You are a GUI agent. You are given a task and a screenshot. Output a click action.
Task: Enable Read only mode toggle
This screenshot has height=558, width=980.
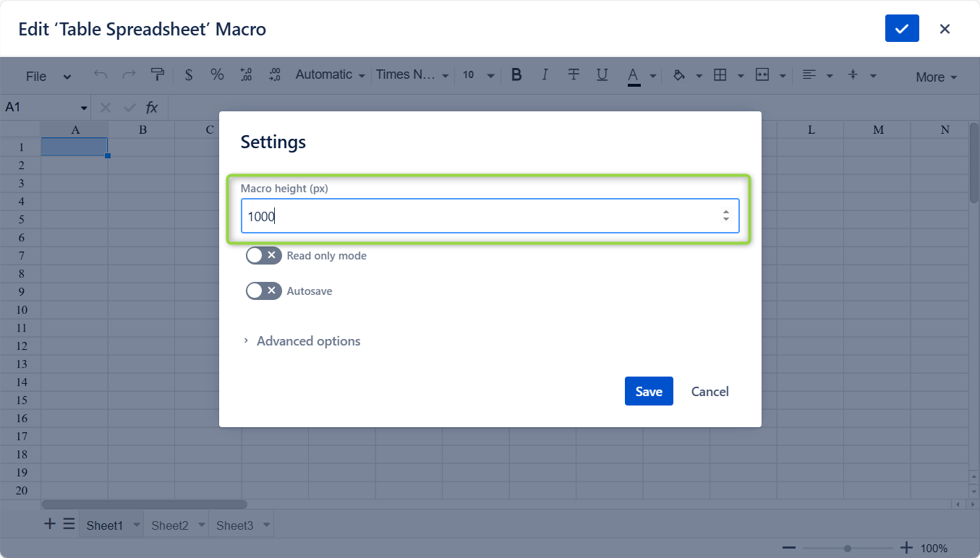[x=263, y=255]
